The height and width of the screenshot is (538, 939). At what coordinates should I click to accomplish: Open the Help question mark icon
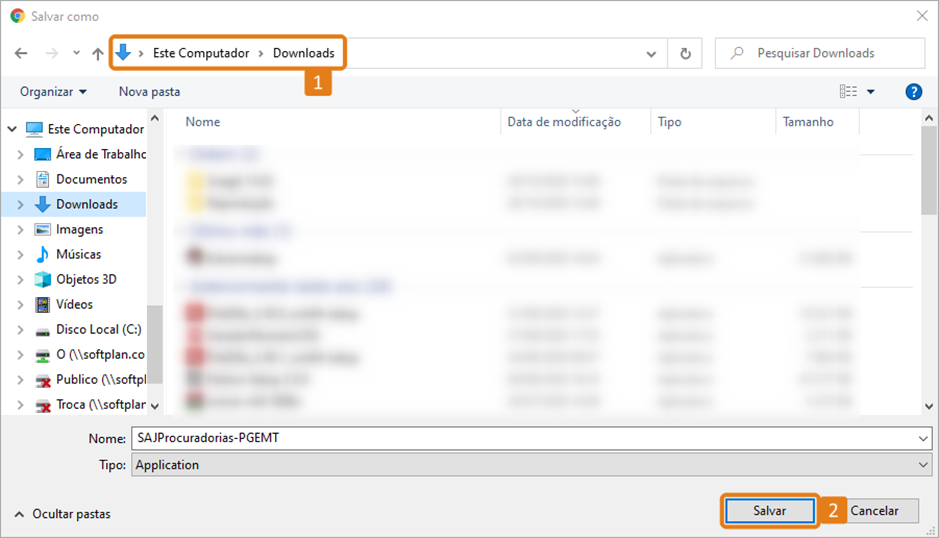tap(913, 91)
